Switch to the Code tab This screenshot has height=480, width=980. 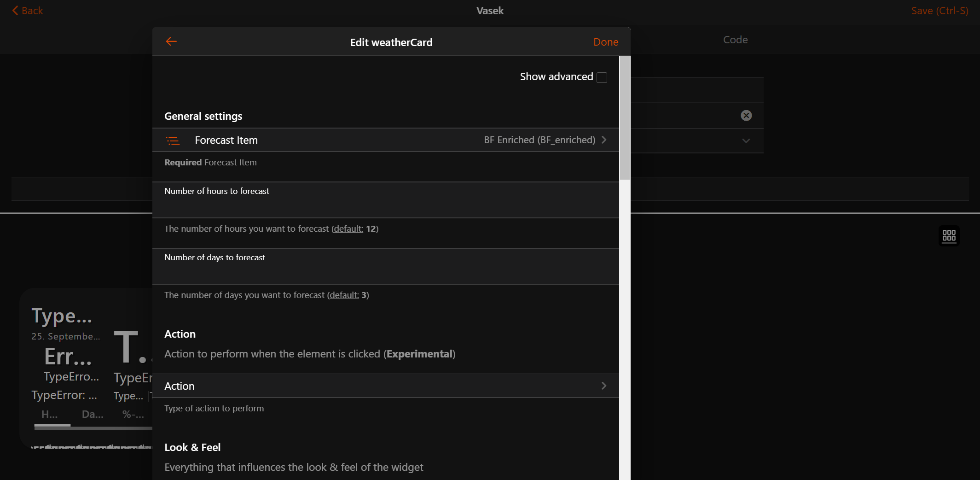735,40
